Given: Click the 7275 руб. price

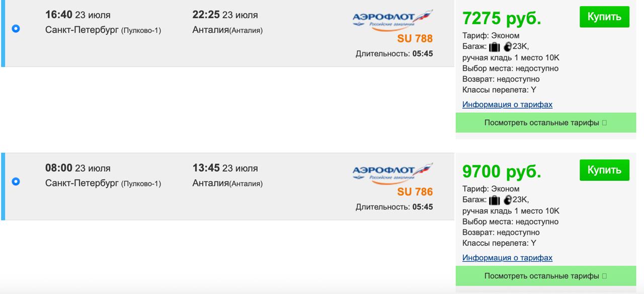Looking at the screenshot, I should click(502, 19).
